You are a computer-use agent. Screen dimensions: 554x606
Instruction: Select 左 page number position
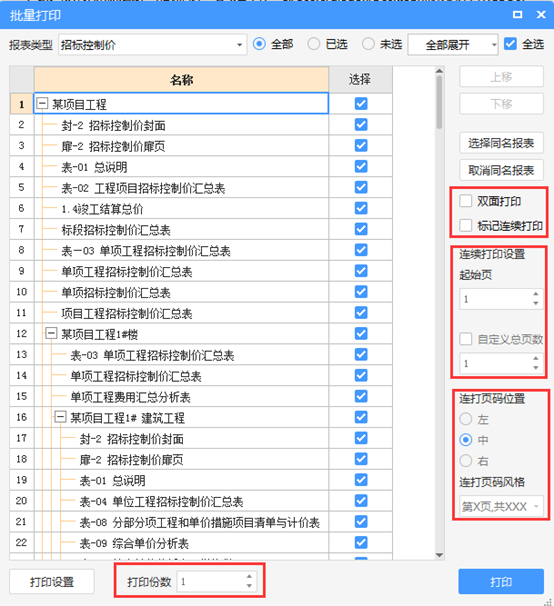(x=466, y=419)
